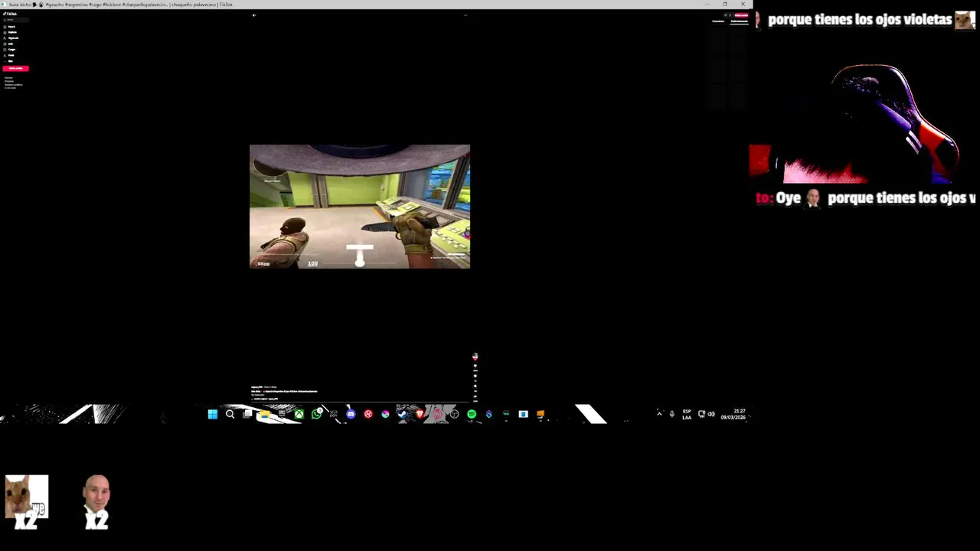
Task: Open the XP-Pen app on taskbar
Action: point(333,414)
